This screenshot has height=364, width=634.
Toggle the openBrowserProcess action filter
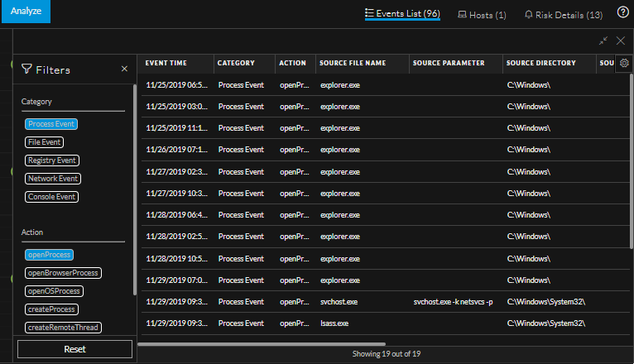click(63, 273)
